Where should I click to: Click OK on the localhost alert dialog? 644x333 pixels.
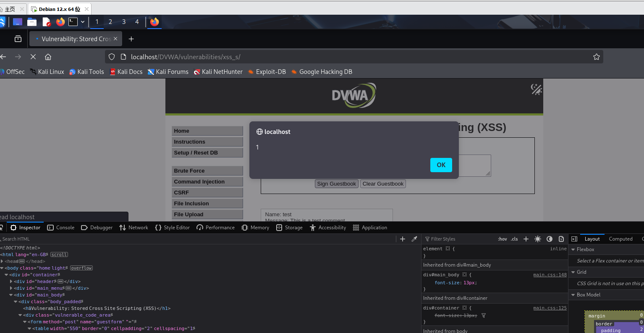tap(441, 165)
